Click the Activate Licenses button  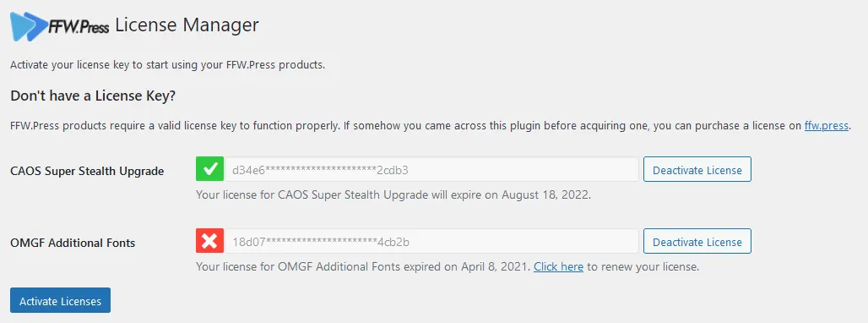[60, 301]
